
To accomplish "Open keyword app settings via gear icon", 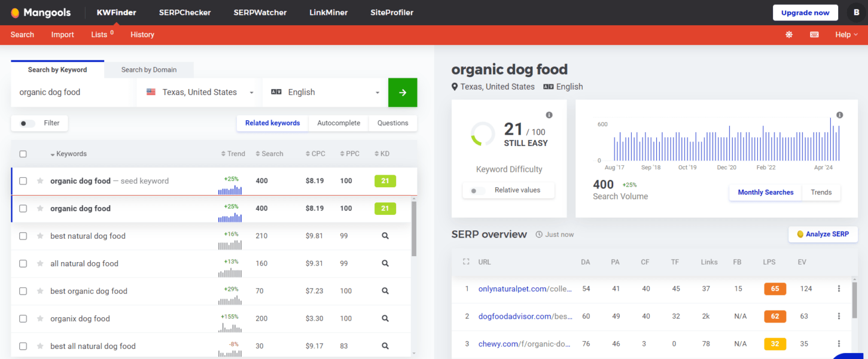I will tap(788, 34).
